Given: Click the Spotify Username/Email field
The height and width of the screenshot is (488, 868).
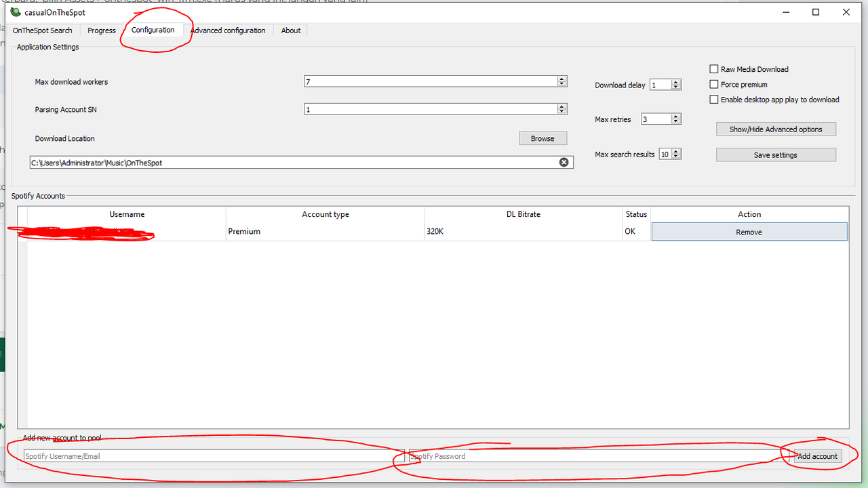Looking at the screenshot, I should click(214, 456).
